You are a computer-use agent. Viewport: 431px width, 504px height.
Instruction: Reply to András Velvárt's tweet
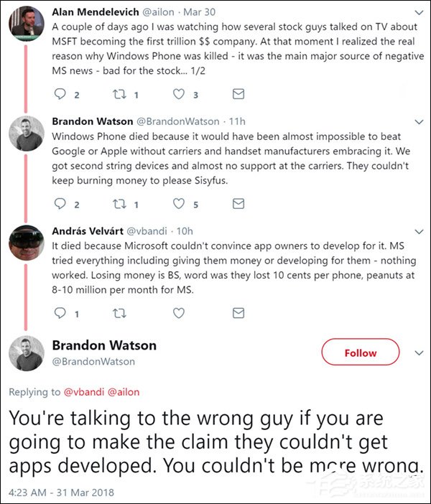(x=60, y=313)
